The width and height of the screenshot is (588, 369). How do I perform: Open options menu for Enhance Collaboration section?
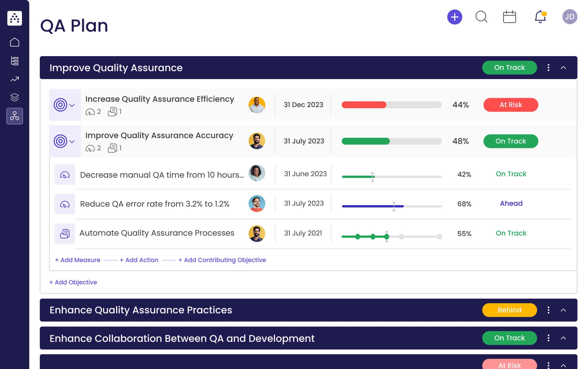[x=548, y=338]
